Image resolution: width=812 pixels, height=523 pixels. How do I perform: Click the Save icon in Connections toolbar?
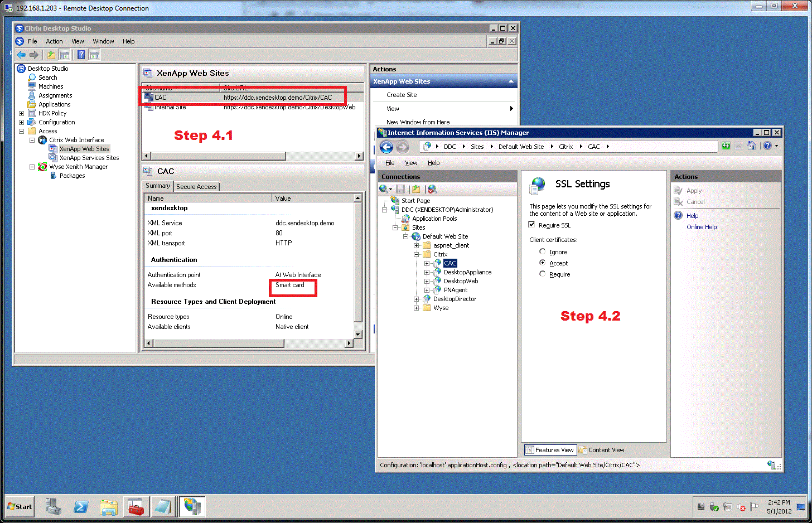[400, 189]
